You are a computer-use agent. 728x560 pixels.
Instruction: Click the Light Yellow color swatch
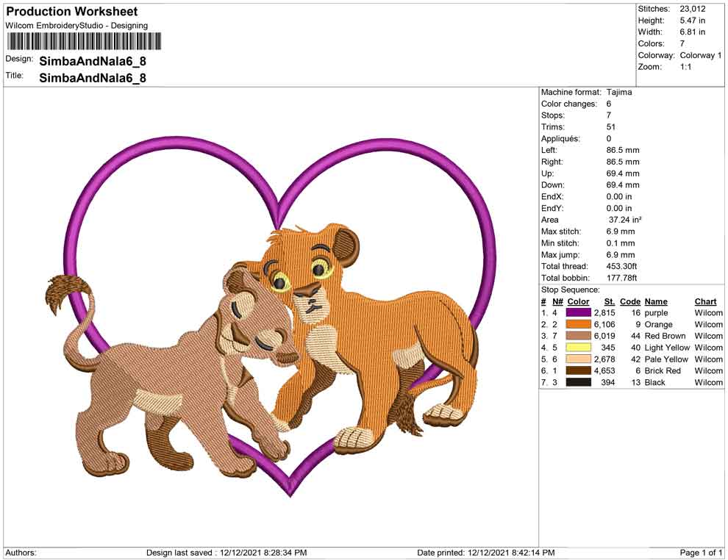tap(578, 348)
